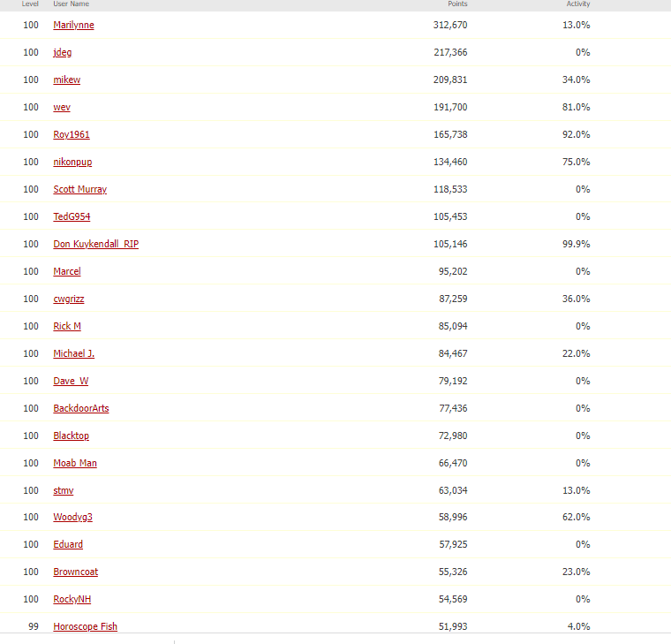The image size is (671, 644).
Task: Click the Michael J. link
Action: (x=73, y=353)
